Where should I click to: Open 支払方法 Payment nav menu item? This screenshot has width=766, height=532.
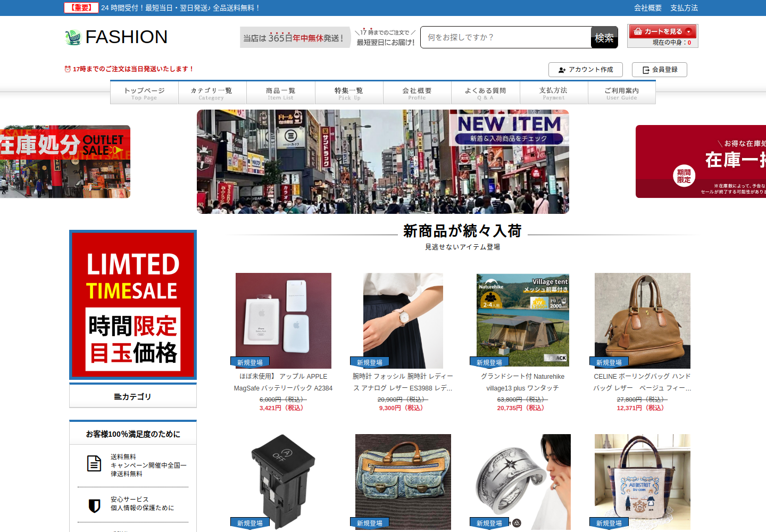(554, 93)
